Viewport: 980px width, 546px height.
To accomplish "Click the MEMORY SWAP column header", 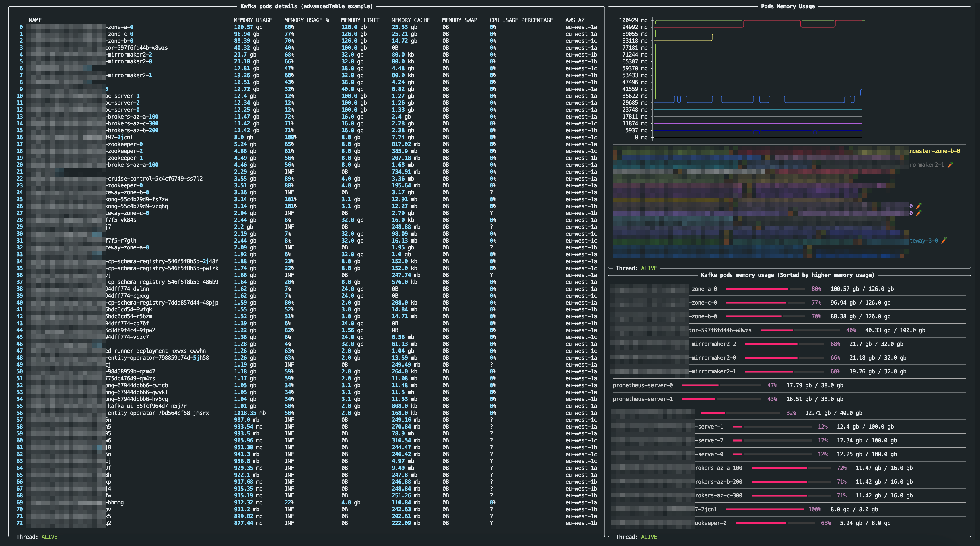I will [459, 20].
